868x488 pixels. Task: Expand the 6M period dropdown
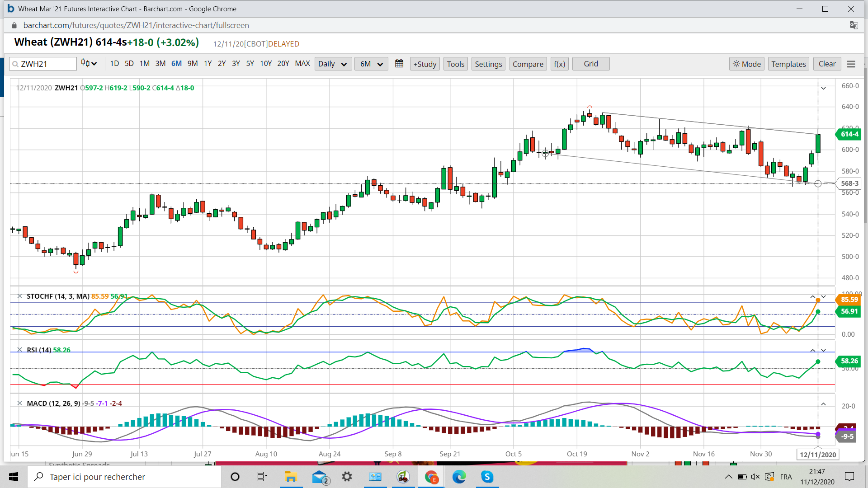(371, 64)
